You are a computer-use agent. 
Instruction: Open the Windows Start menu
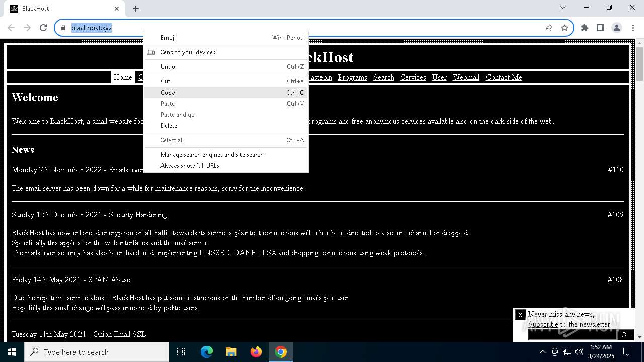[x=12, y=352]
